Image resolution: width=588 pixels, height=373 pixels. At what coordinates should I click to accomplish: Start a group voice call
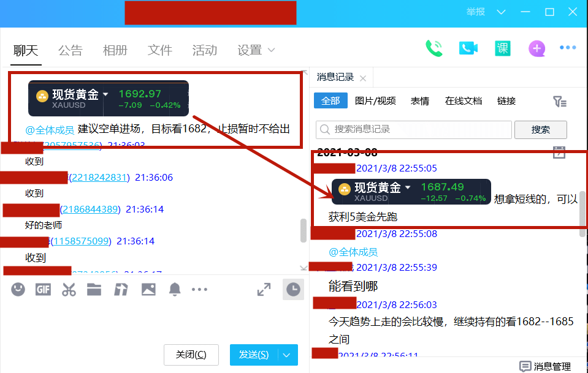[434, 48]
